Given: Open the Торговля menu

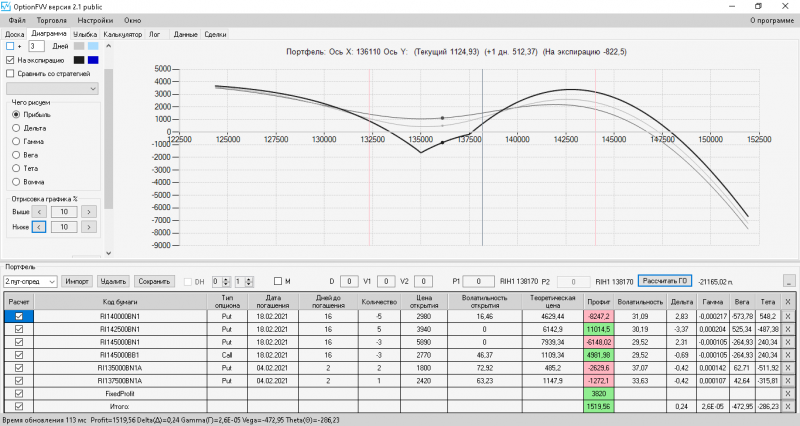Looking at the screenshot, I should point(52,20).
